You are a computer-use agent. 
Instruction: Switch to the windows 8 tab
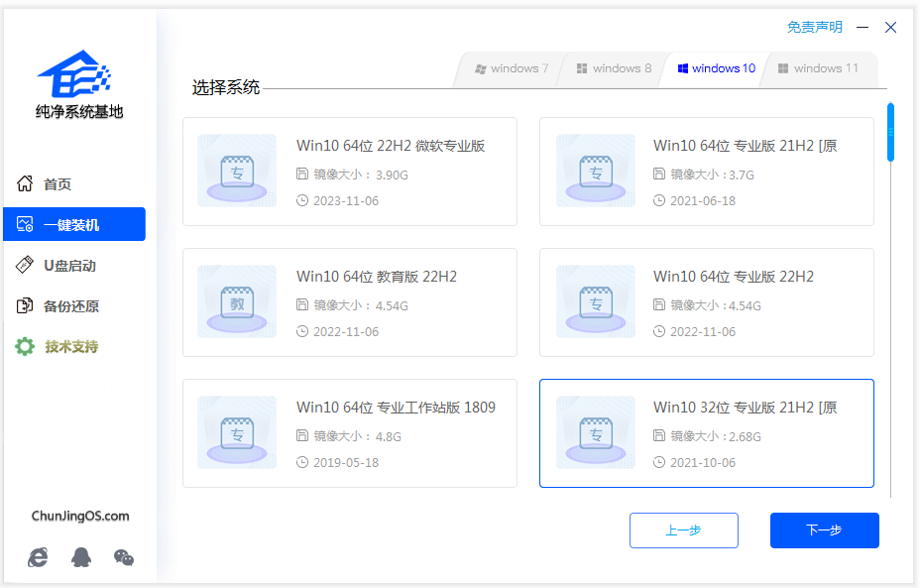click(613, 69)
